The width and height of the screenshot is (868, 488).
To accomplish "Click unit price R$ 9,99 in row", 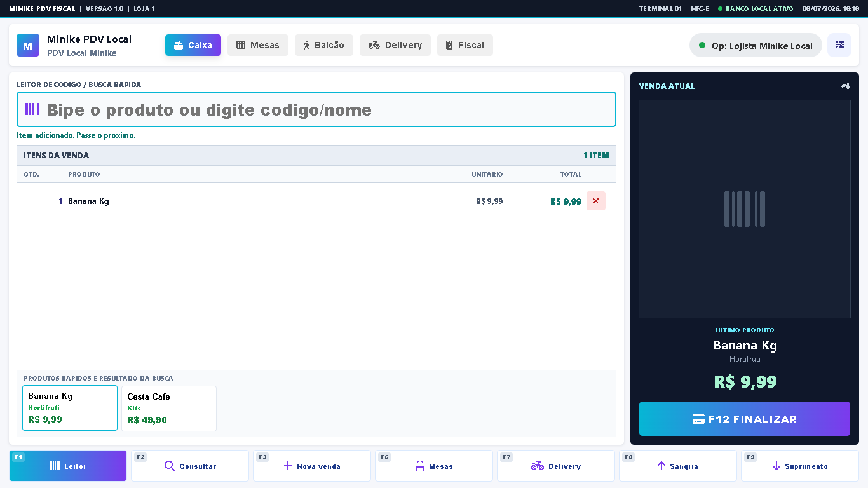I will [489, 201].
